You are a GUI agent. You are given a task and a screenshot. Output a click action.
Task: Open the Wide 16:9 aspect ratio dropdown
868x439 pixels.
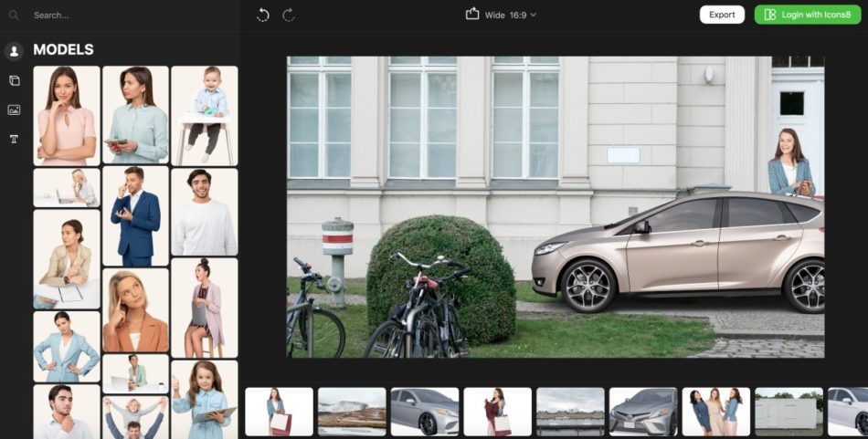(511, 15)
